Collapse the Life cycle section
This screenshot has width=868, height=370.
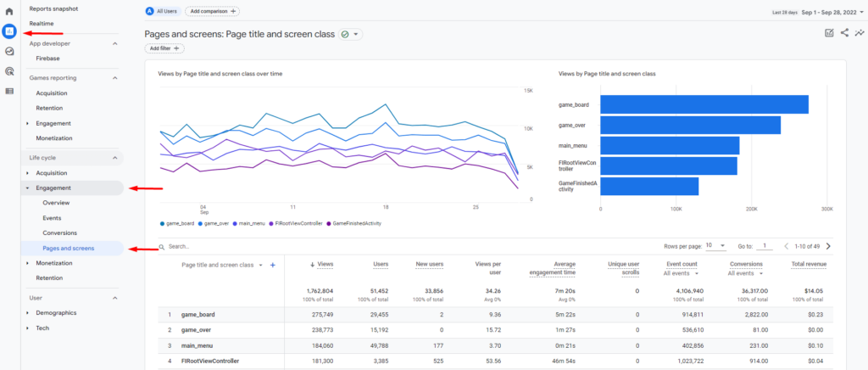coord(115,158)
